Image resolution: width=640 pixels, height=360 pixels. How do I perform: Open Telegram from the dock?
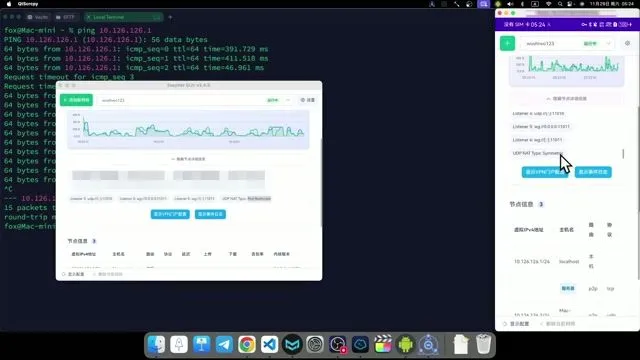click(224, 344)
